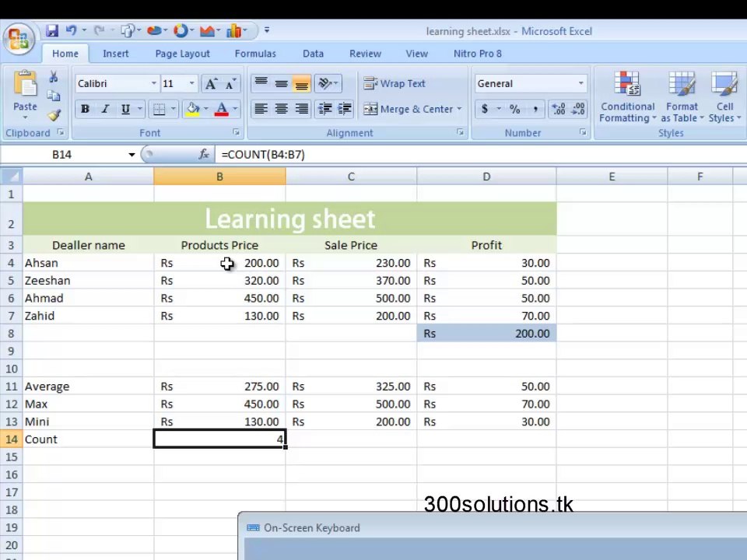Screen dimensions: 747x560
Task: Select row 8 header
Action: (12, 334)
